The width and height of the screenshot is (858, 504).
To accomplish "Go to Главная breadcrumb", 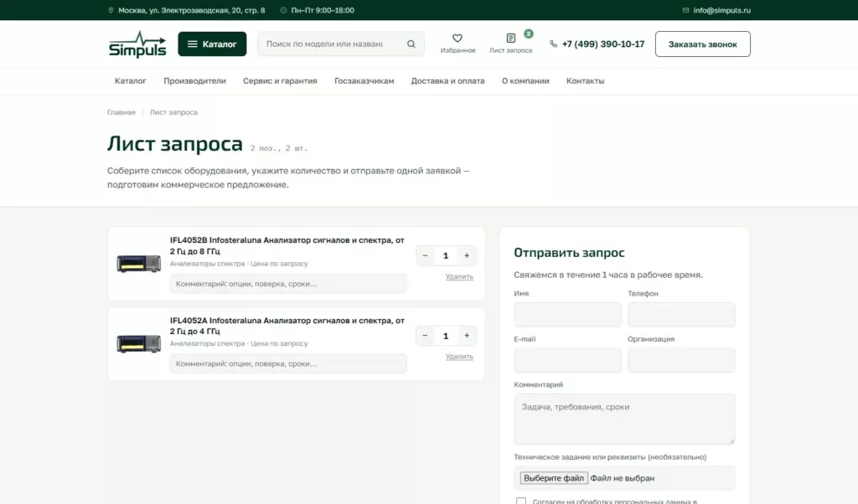I will (121, 112).
